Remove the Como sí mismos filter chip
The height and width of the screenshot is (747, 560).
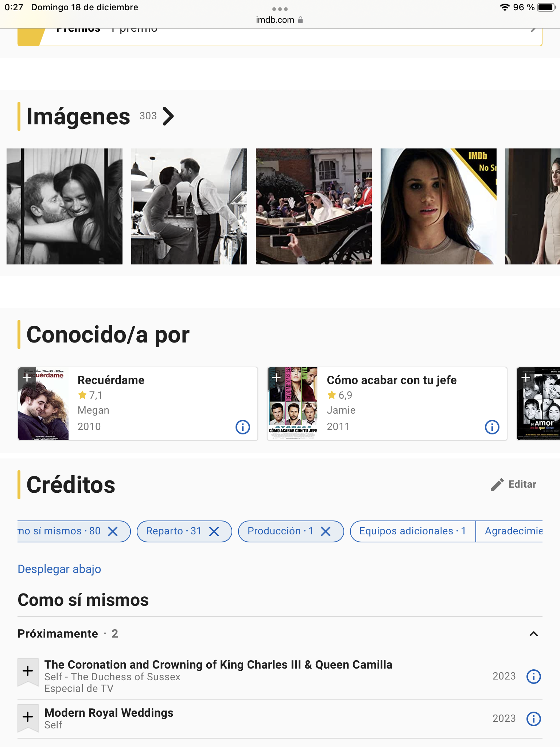click(x=113, y=531)
